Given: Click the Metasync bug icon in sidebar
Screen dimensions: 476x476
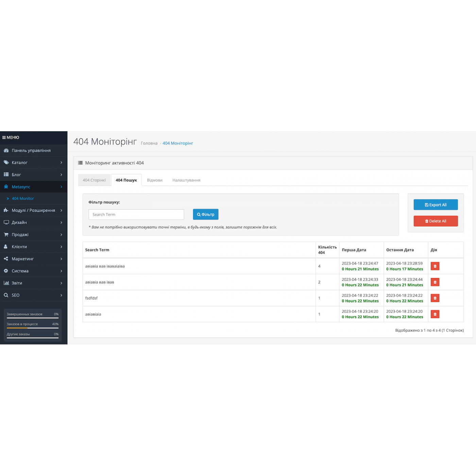Looking at the screenshot, I should [x=6, y=187].
